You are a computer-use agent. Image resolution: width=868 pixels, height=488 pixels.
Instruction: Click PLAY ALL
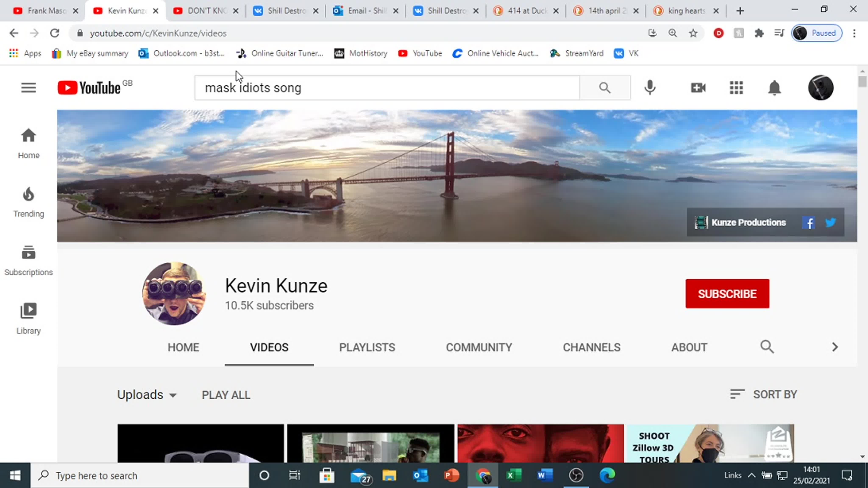pos(226,395)
